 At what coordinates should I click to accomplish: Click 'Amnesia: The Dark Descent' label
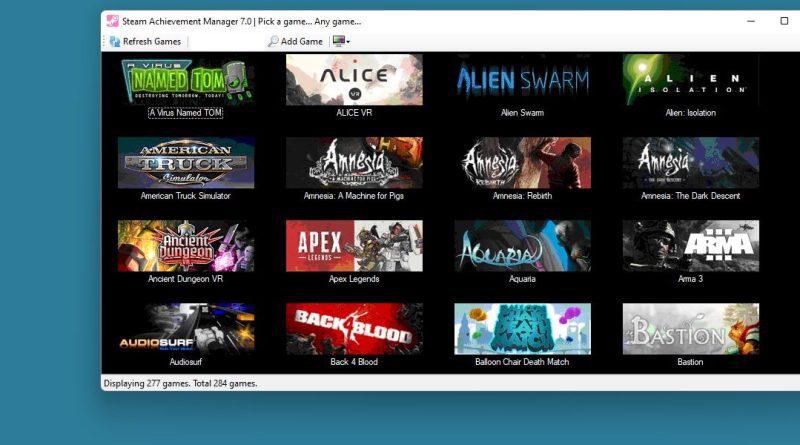tap(690, 196)
